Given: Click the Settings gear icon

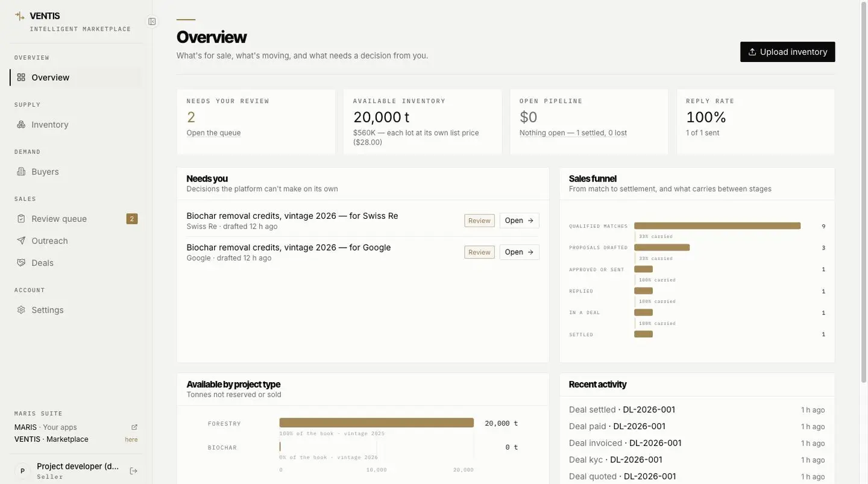Looking at the screenshot, I should click(x=21, y=310).
